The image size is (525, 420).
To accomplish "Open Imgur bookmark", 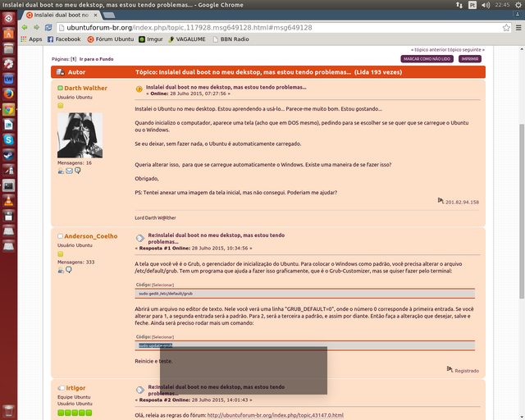I will [x=151, y=39].
